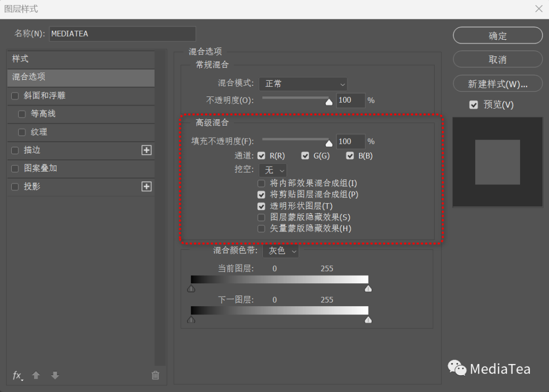Uncheck the G(G) channel checkbox
Viewport: 549px width, 392px height.
coord(306,155)
